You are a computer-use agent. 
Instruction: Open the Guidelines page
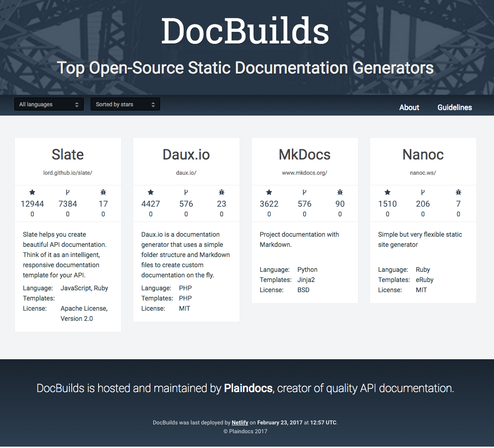click(455, 107)
